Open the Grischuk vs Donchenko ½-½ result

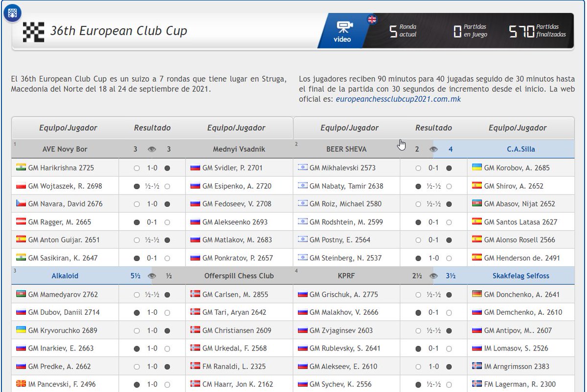(x=433, y=295)
